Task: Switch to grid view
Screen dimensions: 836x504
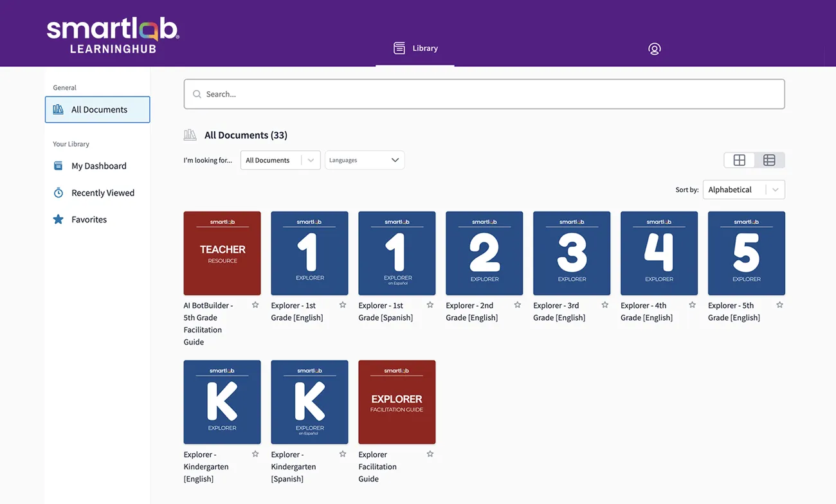Action: (x=740, y=160)
